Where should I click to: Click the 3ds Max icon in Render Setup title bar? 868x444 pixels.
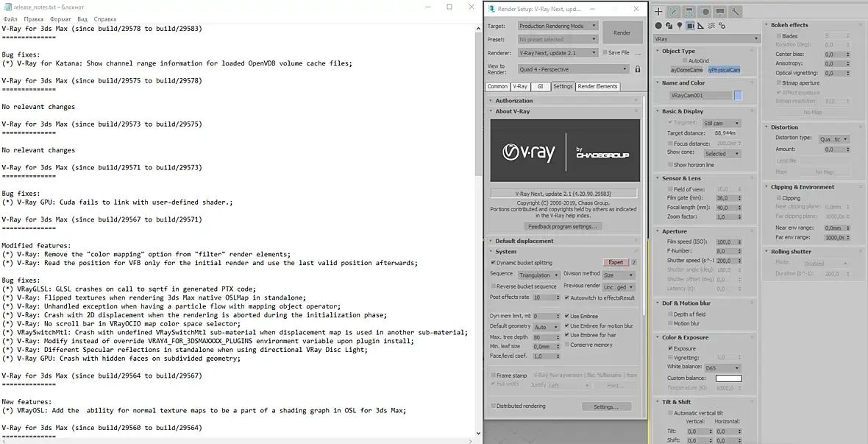tap(491, 9)
